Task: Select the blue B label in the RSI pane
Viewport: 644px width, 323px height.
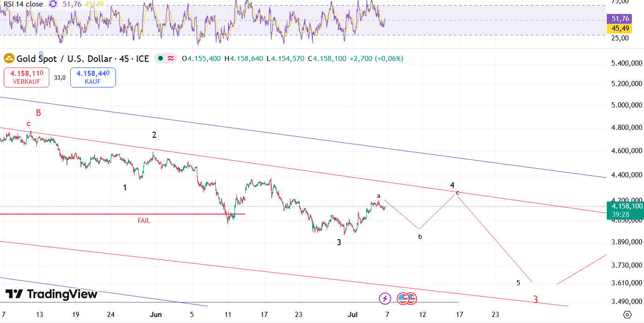Action: coord(41,54)
